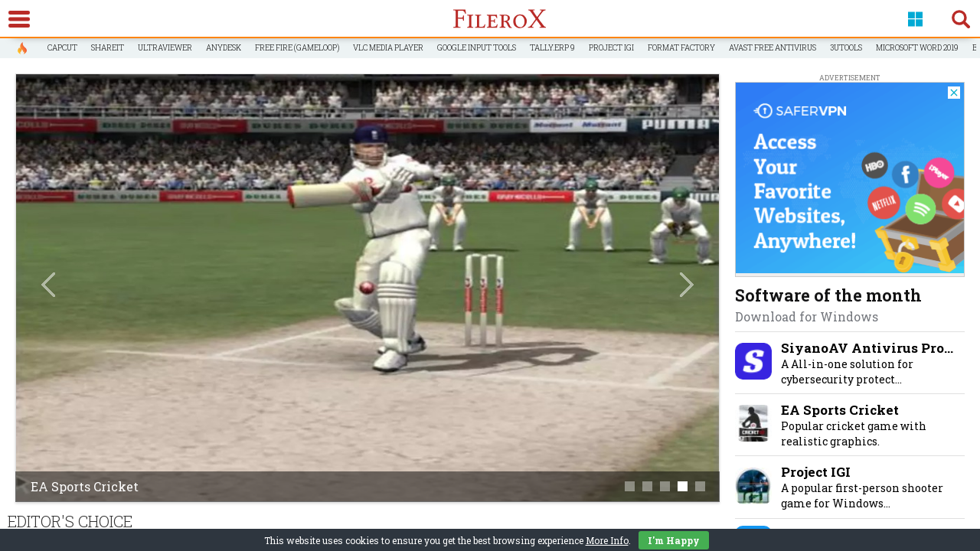The height and width of the screenshot is (551, 980).
Task: Open the hamburger menu icon
Action: pyautogui.click(x=19, y=19)
